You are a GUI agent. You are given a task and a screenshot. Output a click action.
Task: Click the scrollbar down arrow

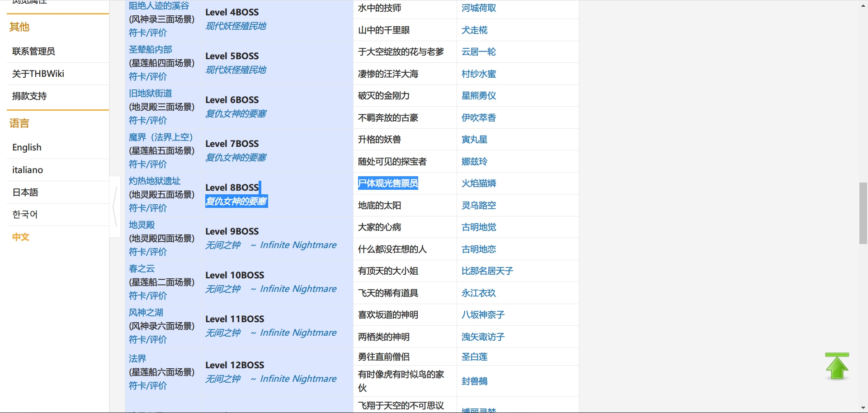coord(863,408)
